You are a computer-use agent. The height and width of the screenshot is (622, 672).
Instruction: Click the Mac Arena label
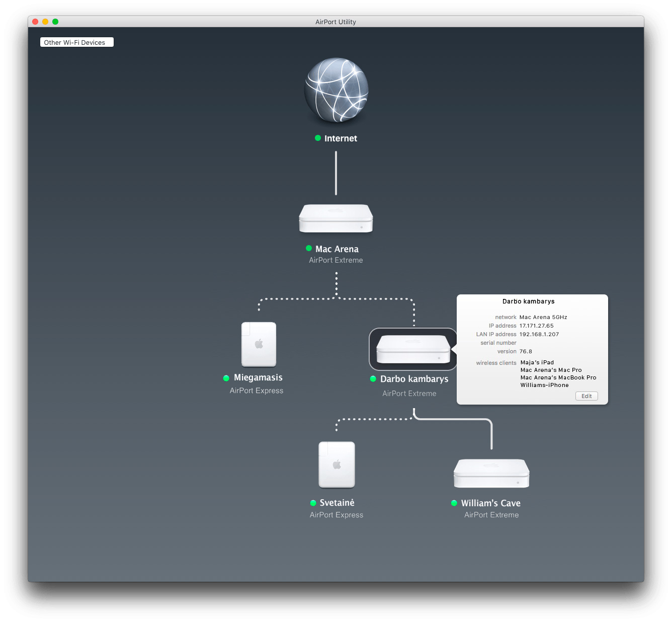337,249
